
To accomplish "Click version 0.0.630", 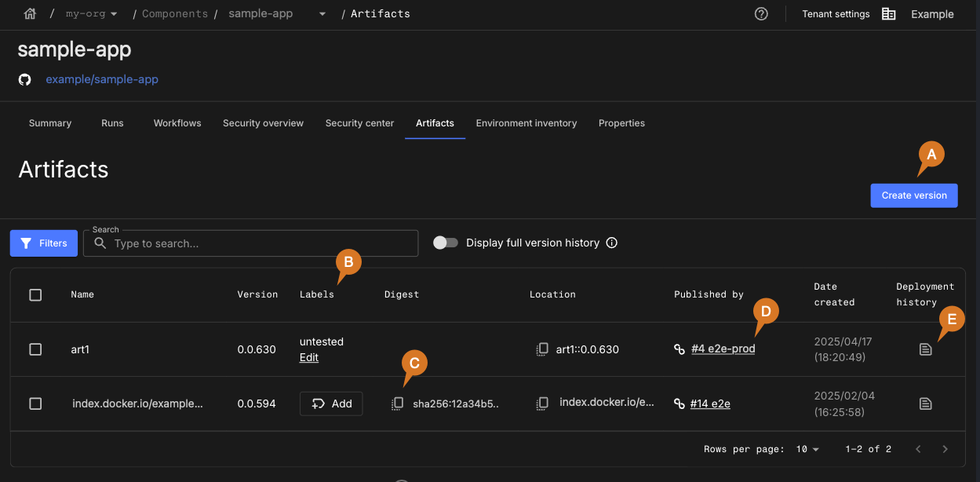I will [257, 349].
